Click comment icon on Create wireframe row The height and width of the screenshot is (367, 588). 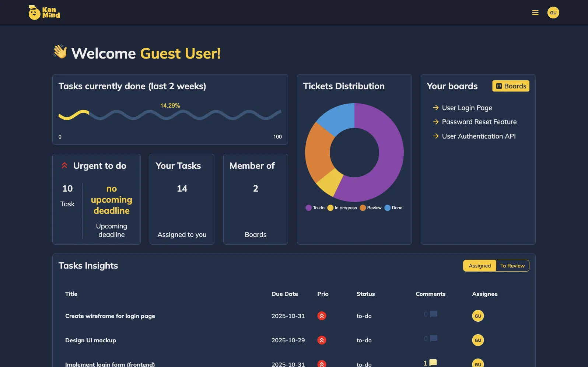point(434,314)
